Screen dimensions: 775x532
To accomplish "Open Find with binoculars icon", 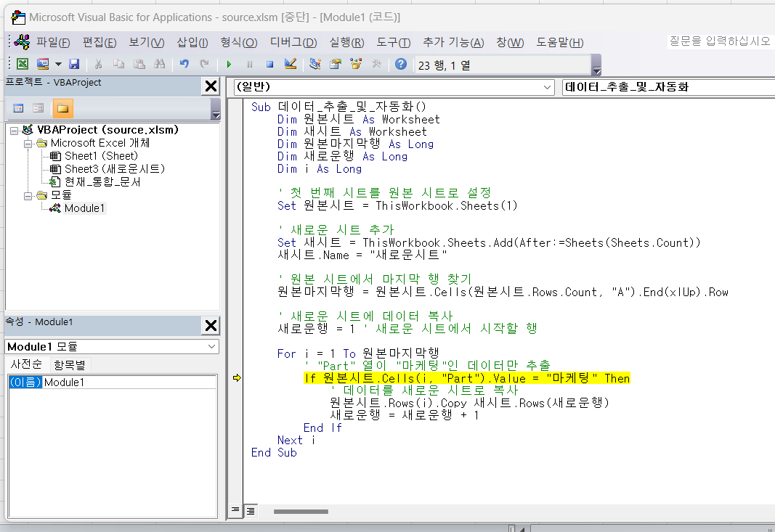I will click(x=159, y=64).
